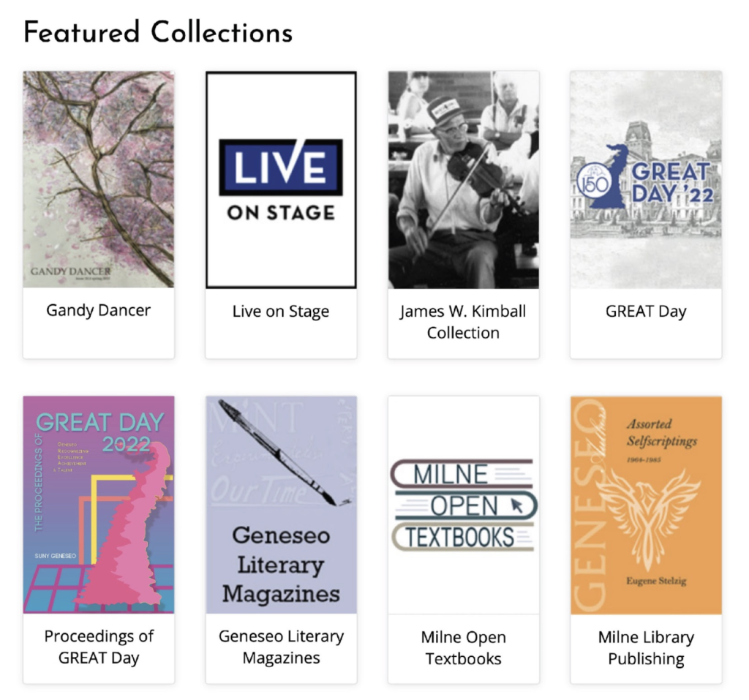Select the orange Assorted Selfscriptings book cover

646,505
